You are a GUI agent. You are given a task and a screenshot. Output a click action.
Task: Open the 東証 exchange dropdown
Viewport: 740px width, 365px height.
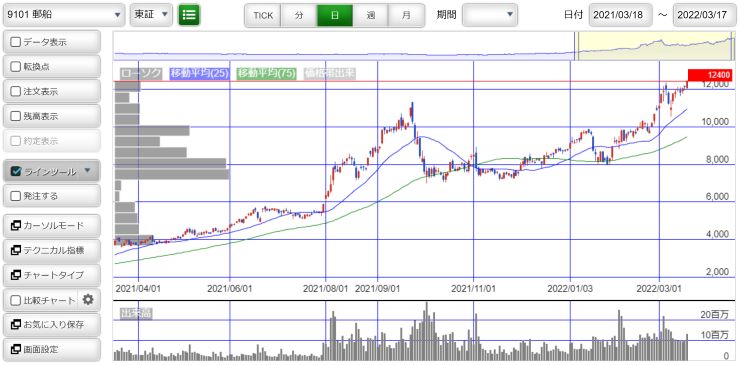pyautogui.click(x=151, y=15)
